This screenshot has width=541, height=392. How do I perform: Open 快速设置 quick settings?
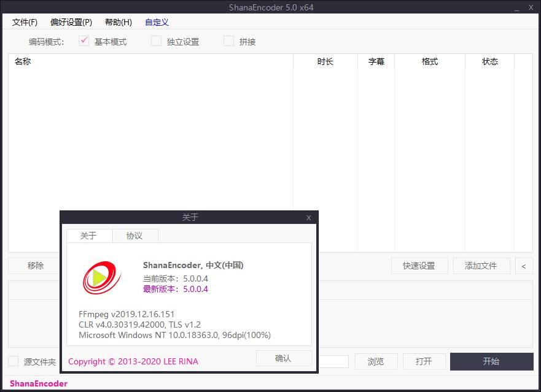[x=419, y=266]
